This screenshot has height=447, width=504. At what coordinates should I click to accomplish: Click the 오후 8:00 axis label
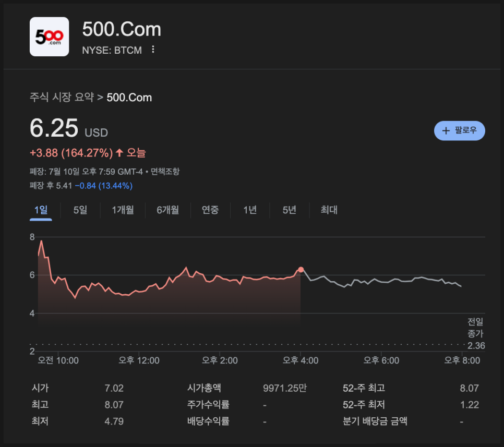click(x=462, y=360)
